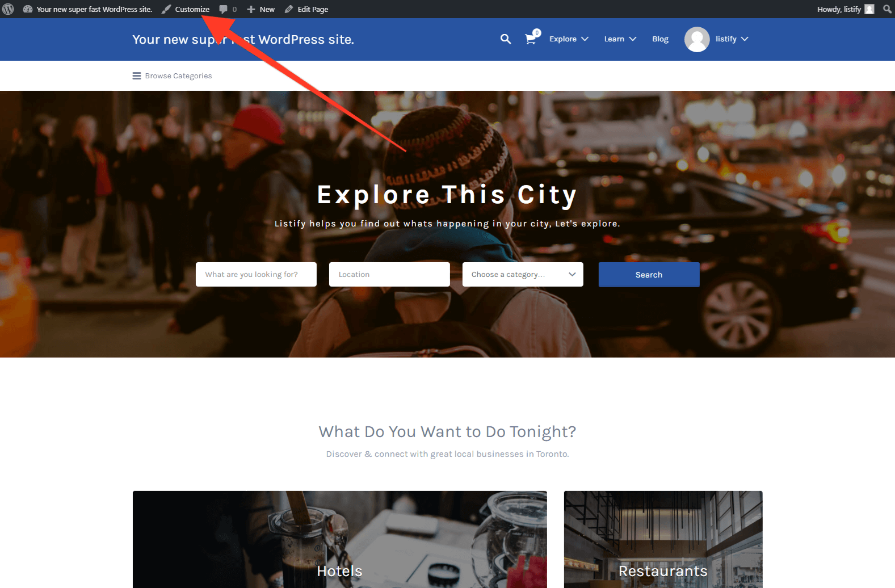
Task: Open the Choose a category dropdown
Action: coord(523,274)
